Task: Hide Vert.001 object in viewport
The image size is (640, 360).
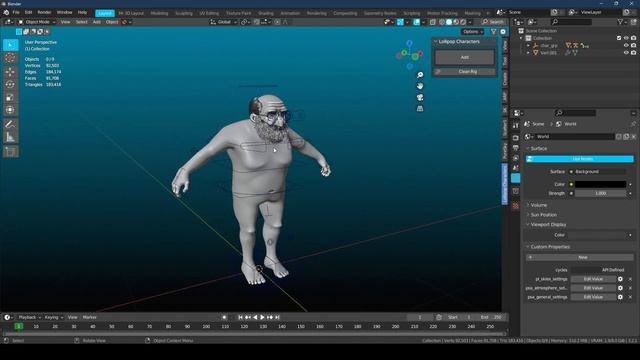Action: (626, 53)
